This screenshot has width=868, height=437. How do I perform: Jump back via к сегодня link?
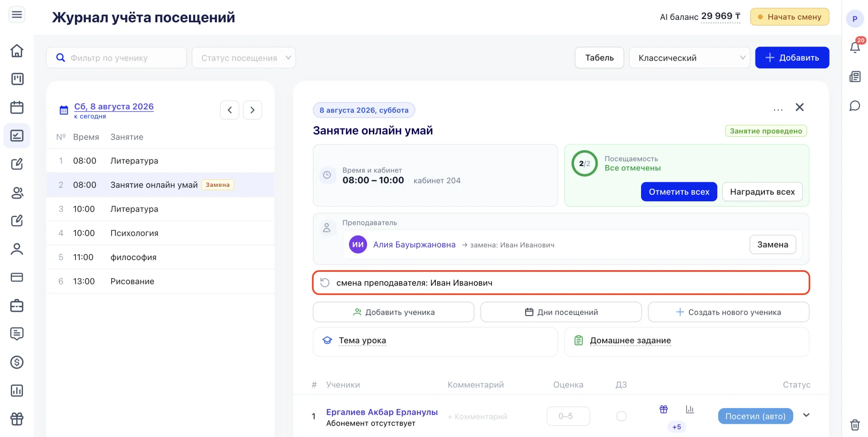coord(90,116)
